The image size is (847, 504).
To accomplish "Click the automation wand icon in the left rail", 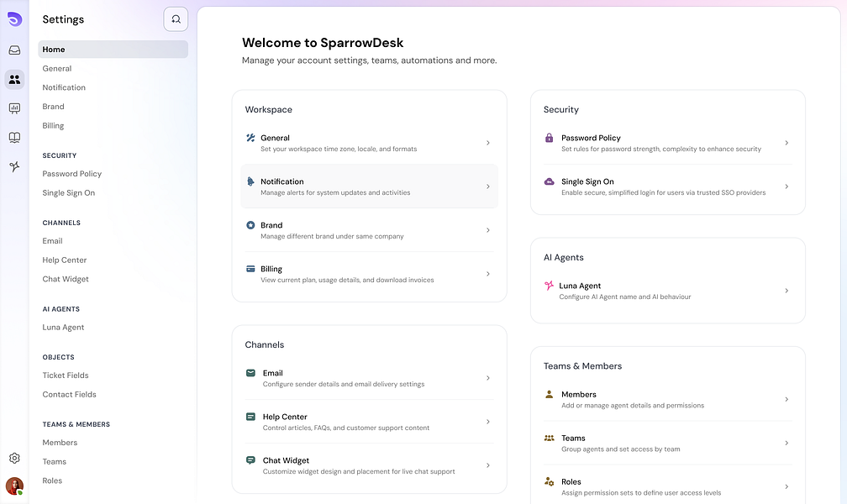I will coord(13,166).
